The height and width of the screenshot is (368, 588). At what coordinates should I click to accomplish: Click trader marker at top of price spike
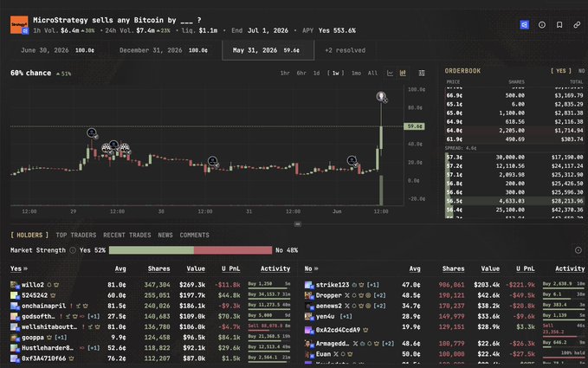click(x=381, y=97)
